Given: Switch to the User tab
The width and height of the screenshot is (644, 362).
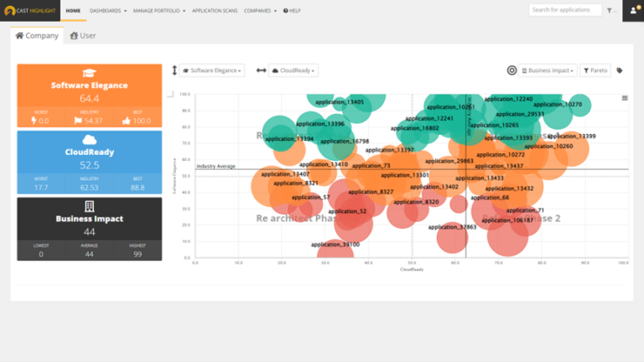Looking at the screenshot, I should click(x=83, y=36).
